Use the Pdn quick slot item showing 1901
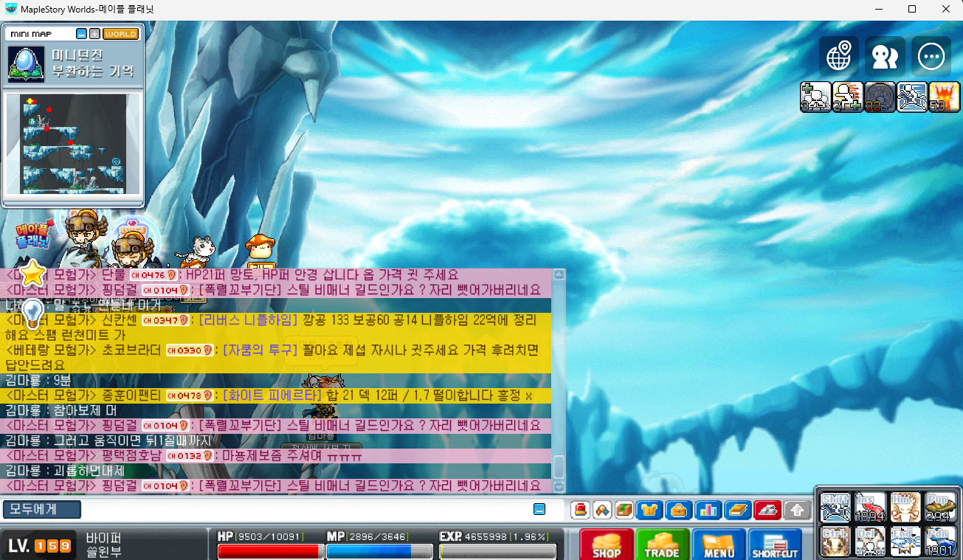Image resolution: width=963 pixels, height=560 pixels. [x=941, y=542]
